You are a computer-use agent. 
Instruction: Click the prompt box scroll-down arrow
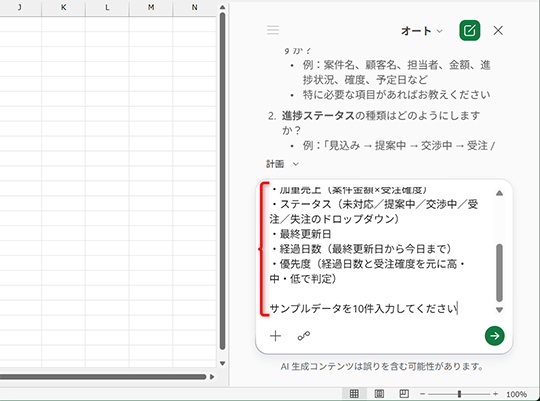point(499,310)
